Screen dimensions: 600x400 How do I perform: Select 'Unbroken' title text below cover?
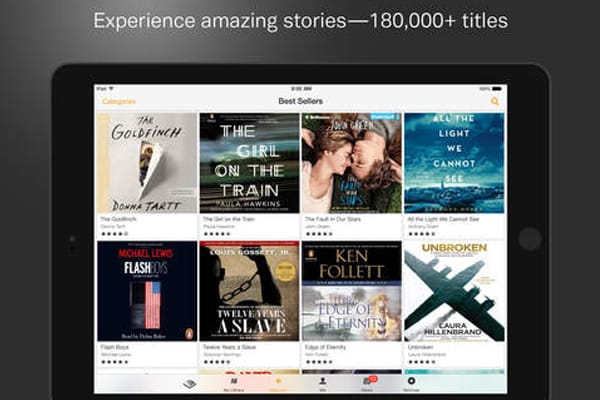420,347
